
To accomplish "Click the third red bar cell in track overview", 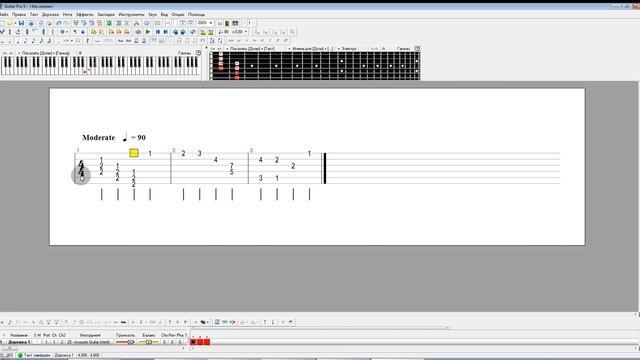I will (x=207, y=342).
